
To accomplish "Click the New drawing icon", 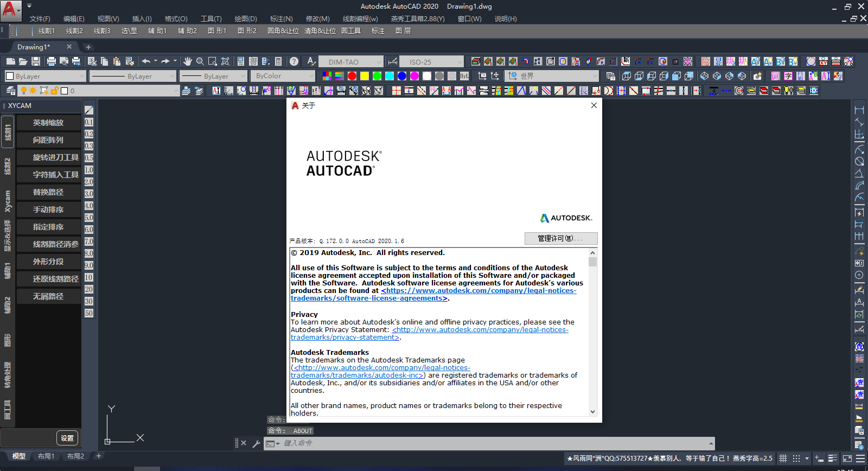I will [10, 61].
